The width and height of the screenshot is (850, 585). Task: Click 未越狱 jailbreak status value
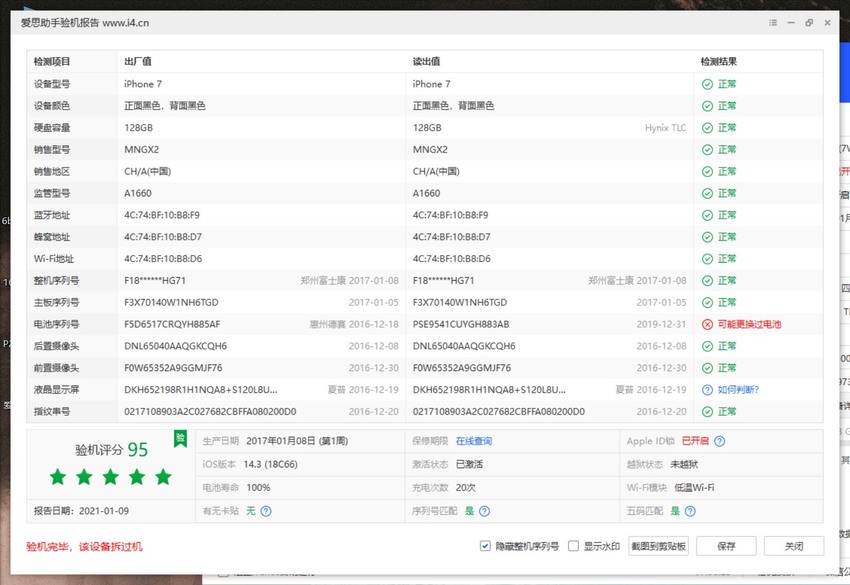pyautogui.click(x=684, y=465)
